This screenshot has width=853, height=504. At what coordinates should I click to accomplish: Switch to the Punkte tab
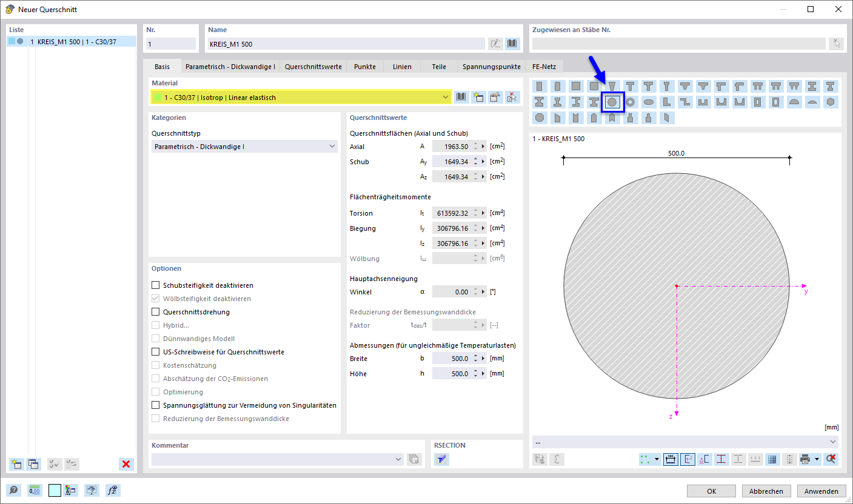pyautogui.click(x=366, y=67)
